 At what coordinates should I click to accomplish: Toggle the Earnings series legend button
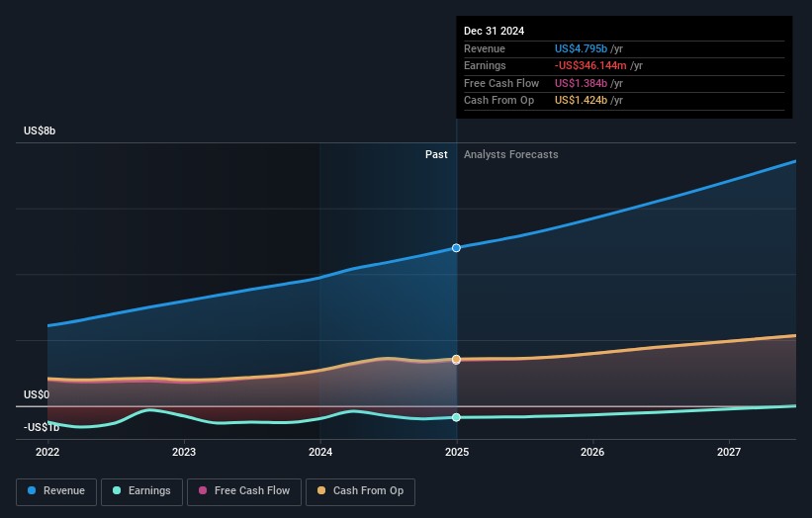(x=142, y=491)
